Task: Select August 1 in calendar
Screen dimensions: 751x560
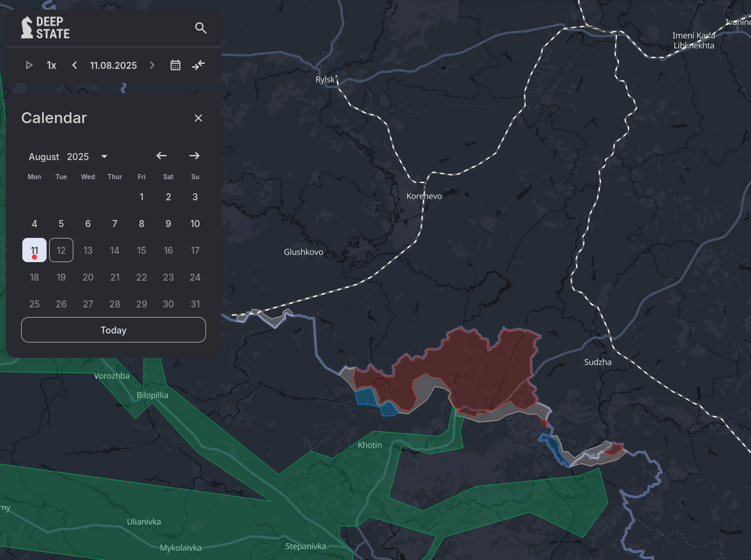Action: [x=141, y=196]
